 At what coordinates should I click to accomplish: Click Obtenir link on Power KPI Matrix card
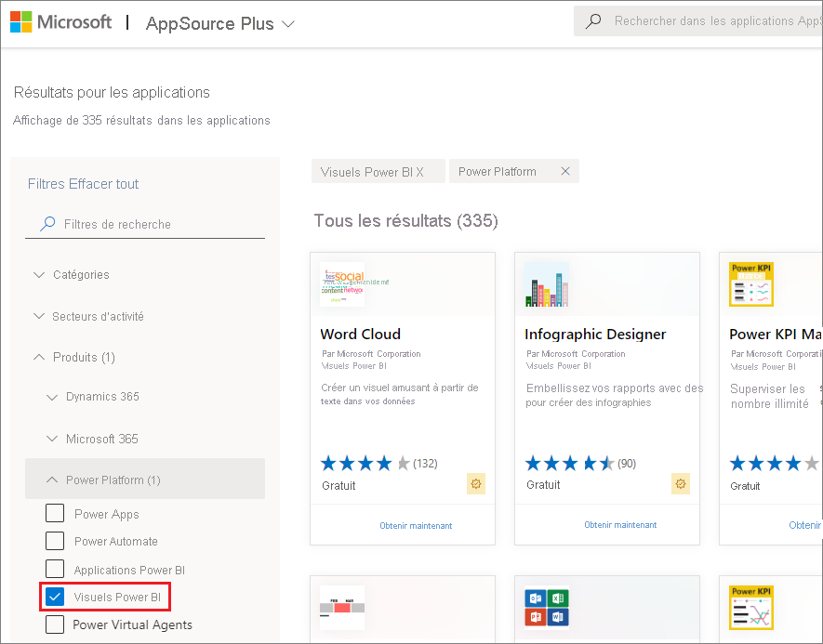click(805, 525)
